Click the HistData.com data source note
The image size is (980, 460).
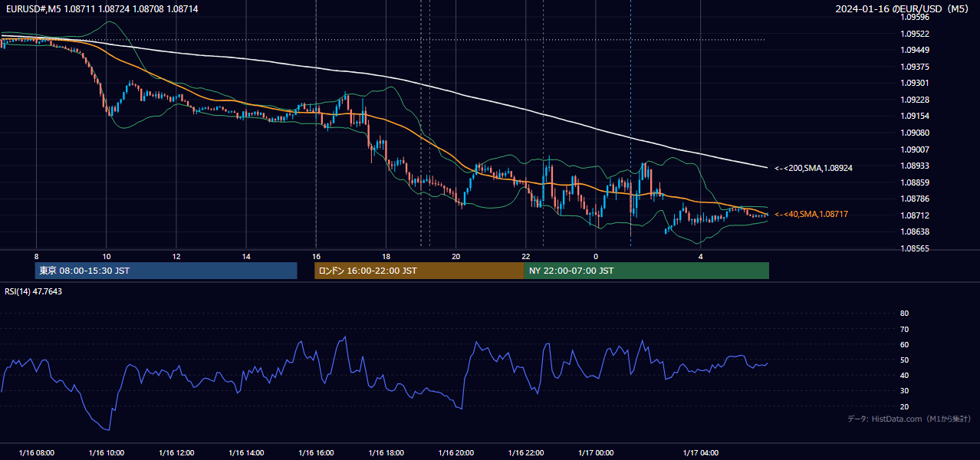909,419
